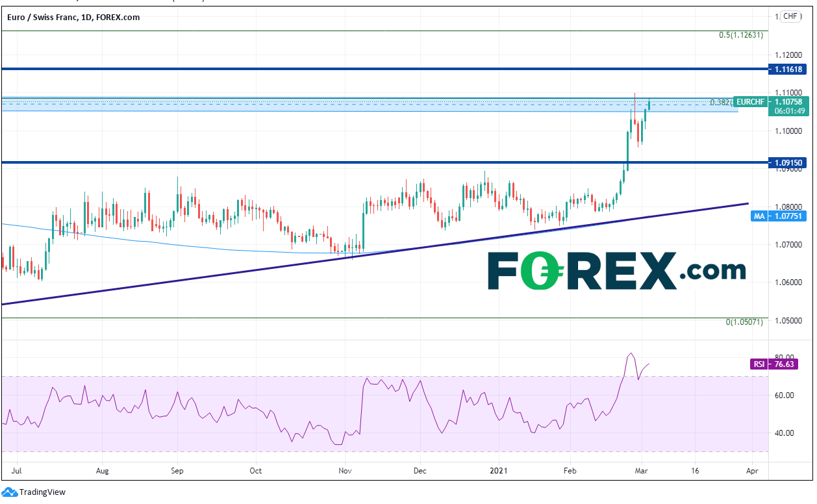The width and height of the screenshot is (817, 504).
Task: Click the Apr label on time axis
Action: tap(751, 469)
